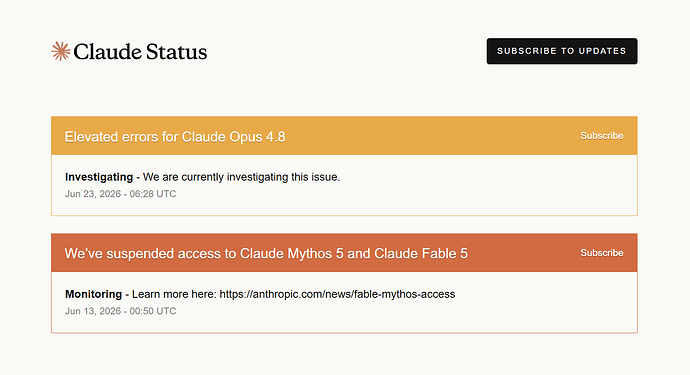The height and width of the screenshot is (375, 690).
Task: Click the Monitoring status label
Action: (93, 294)
